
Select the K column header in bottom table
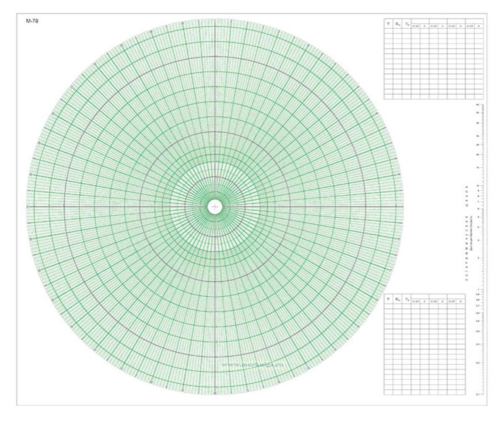tap(397, 299)
